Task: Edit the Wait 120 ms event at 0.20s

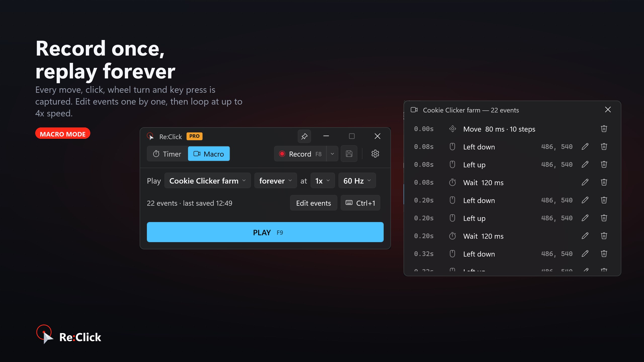Action: click(x=585, y=236)
